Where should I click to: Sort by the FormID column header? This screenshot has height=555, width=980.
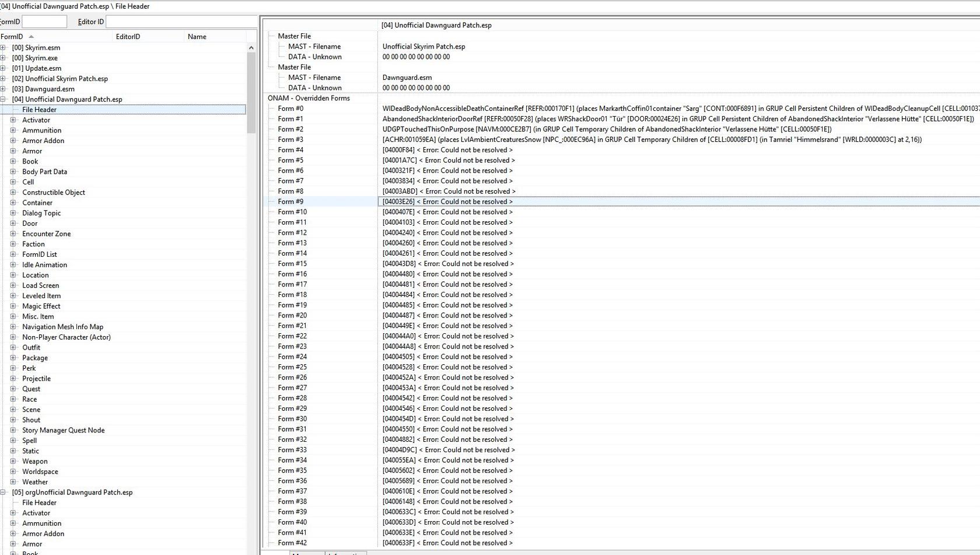12,37
